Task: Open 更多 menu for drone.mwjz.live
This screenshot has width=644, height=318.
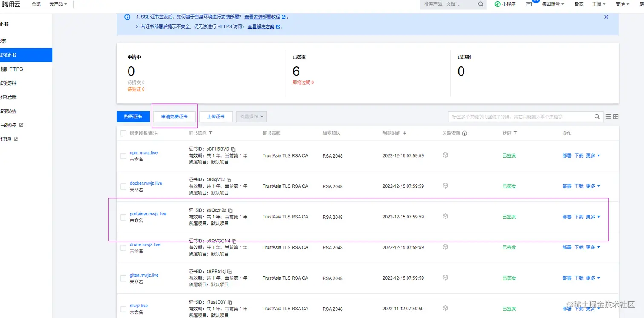Action: (x=593, y=248)
